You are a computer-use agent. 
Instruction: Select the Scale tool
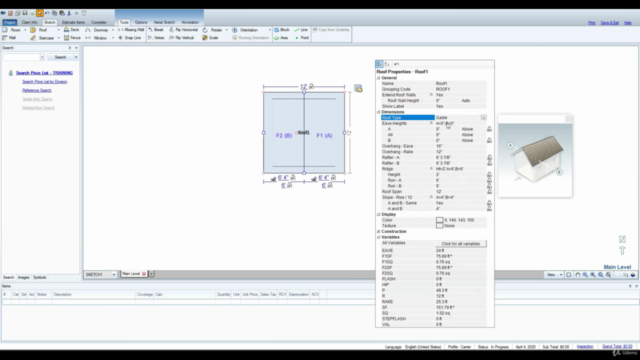pyautogui.click(x=210, y=38)
